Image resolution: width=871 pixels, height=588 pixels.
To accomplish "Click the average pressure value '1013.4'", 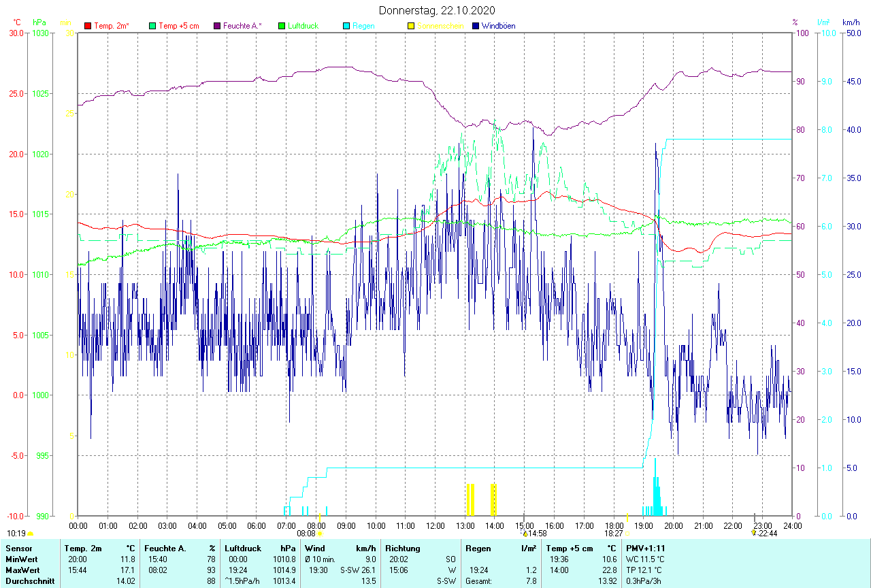I will [x=284, y=581].
